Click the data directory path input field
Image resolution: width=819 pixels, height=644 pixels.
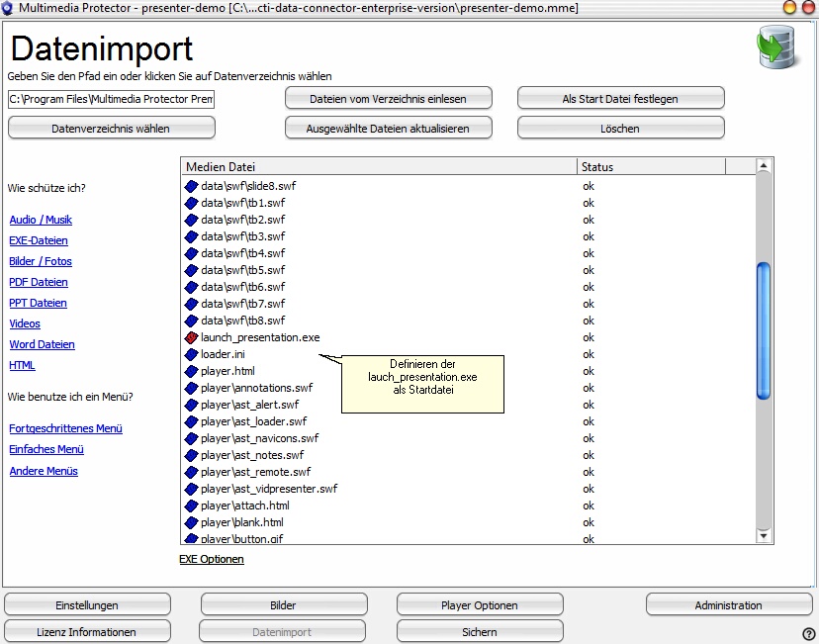111,99
